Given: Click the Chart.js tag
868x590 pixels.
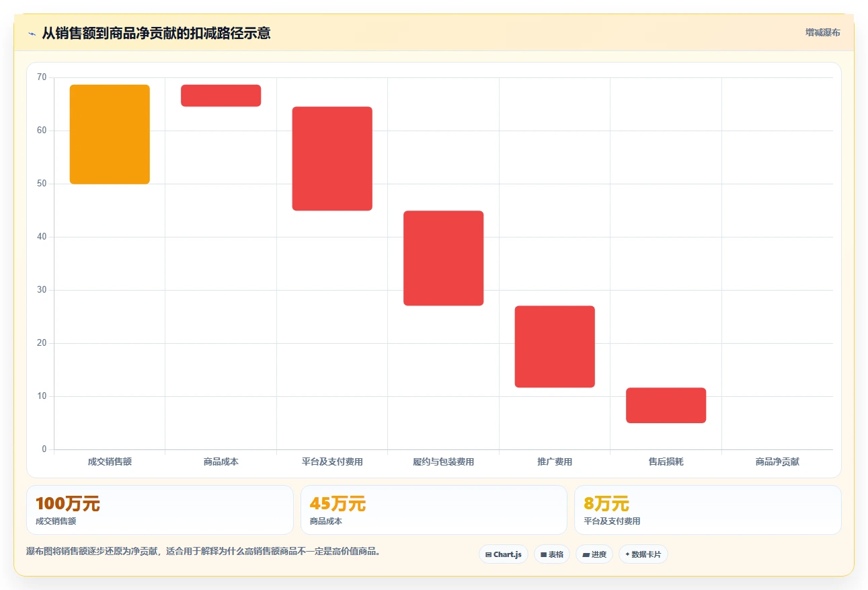Looking at the screenshot, I should (x=504, y=554).
